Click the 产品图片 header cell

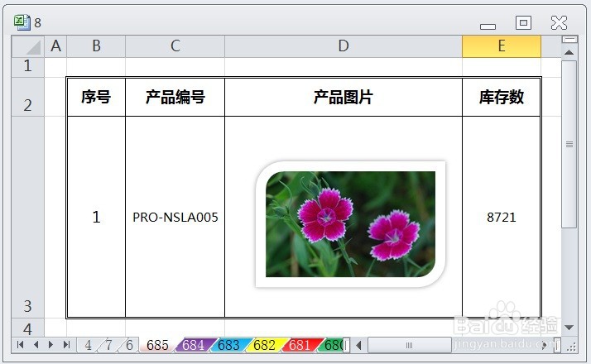coord(344,97)
